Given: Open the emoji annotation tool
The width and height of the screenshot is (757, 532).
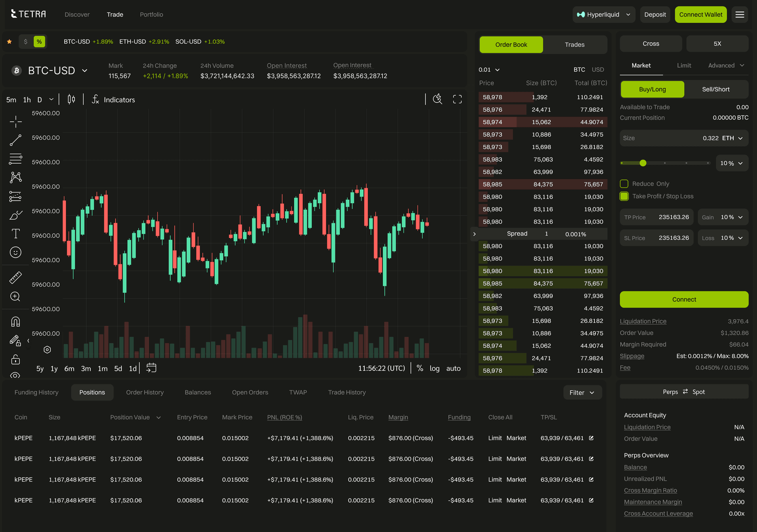Looking at the screenshot, I should point(16,253).
